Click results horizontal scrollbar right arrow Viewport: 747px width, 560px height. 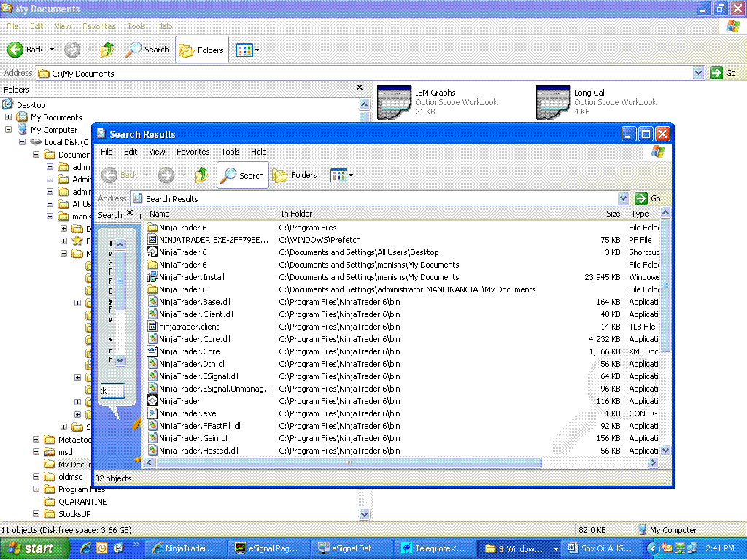(653, 462)
